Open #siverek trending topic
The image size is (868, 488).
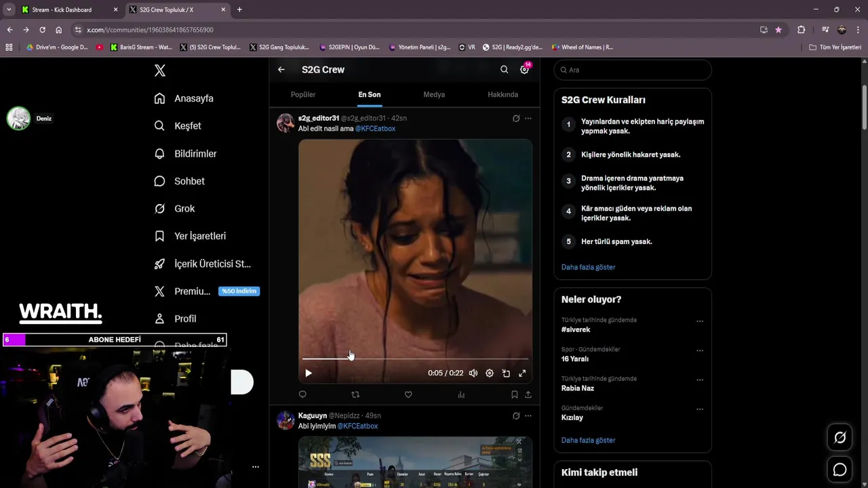(576, 329)
